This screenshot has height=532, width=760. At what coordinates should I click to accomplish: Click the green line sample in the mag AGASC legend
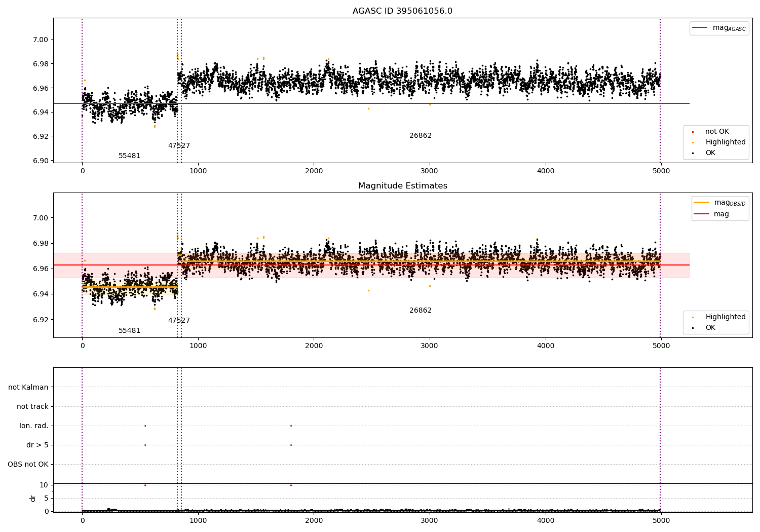click(700, 28)
